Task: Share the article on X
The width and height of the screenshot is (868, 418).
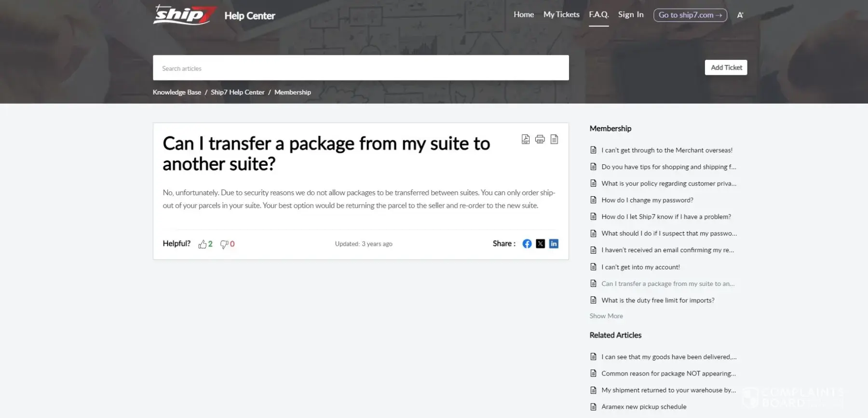Action: [540, 243]
